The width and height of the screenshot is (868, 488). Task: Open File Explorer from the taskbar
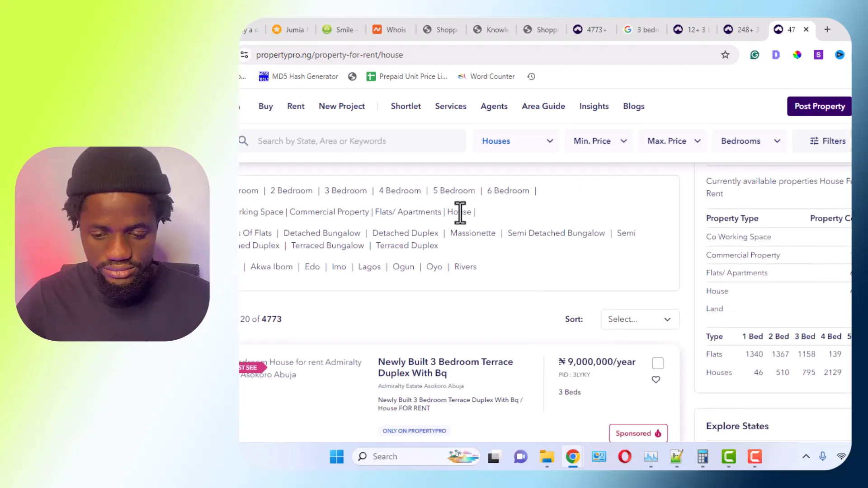click(x=547, y=457)
